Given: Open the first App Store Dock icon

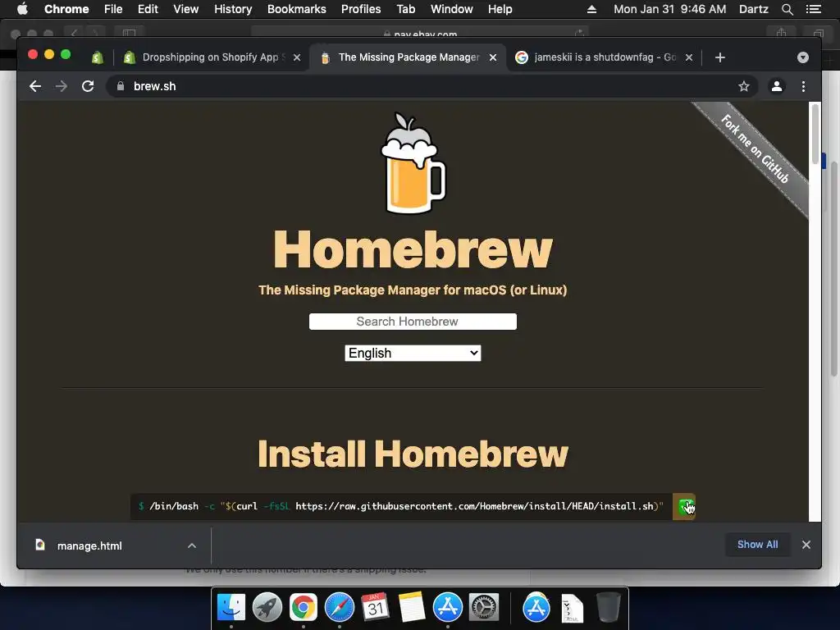Looking at the screenshot, I should [447, 608].
